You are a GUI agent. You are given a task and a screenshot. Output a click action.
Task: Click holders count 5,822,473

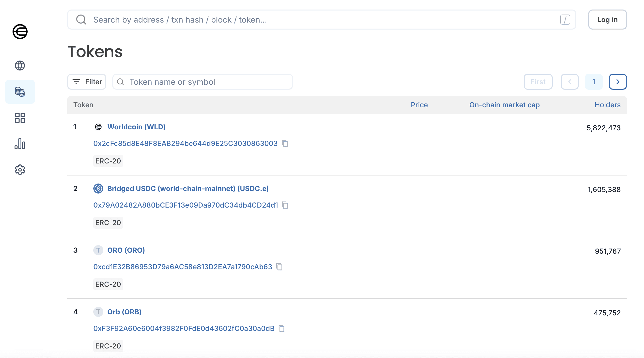(x=604, y=128)
